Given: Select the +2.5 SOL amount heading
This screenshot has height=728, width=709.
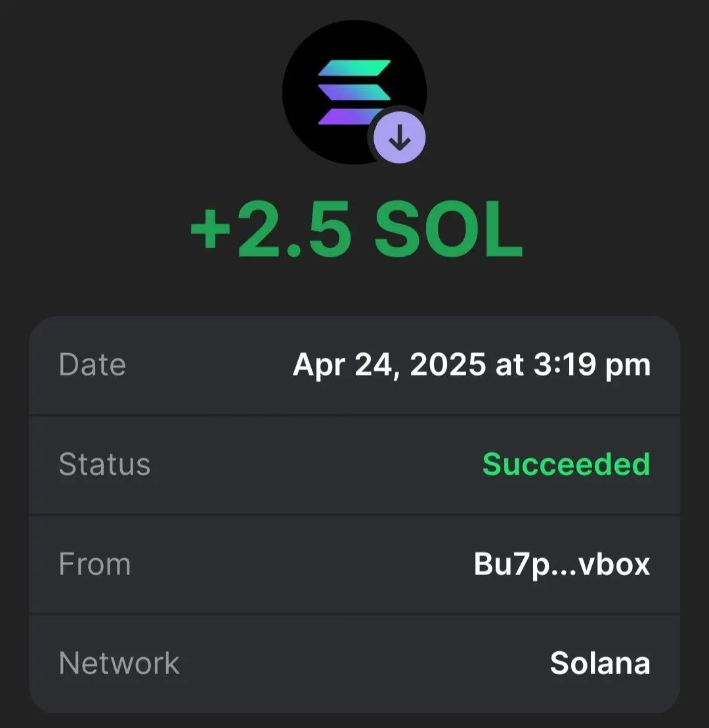Looking at the screenshot, I should point(356,229).
